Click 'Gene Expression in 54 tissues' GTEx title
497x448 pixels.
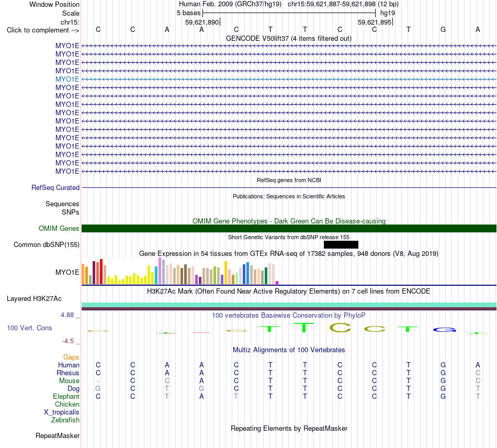pos(289,254)
